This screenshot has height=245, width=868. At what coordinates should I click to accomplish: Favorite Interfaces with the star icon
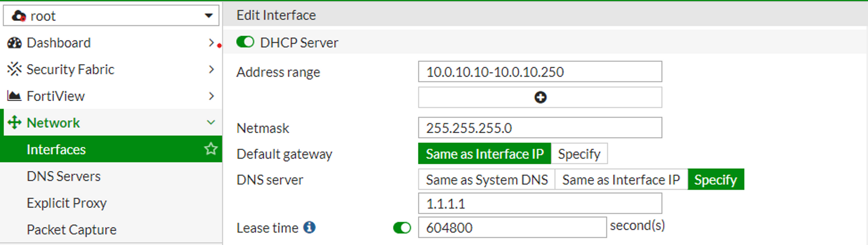click(211, 149)
